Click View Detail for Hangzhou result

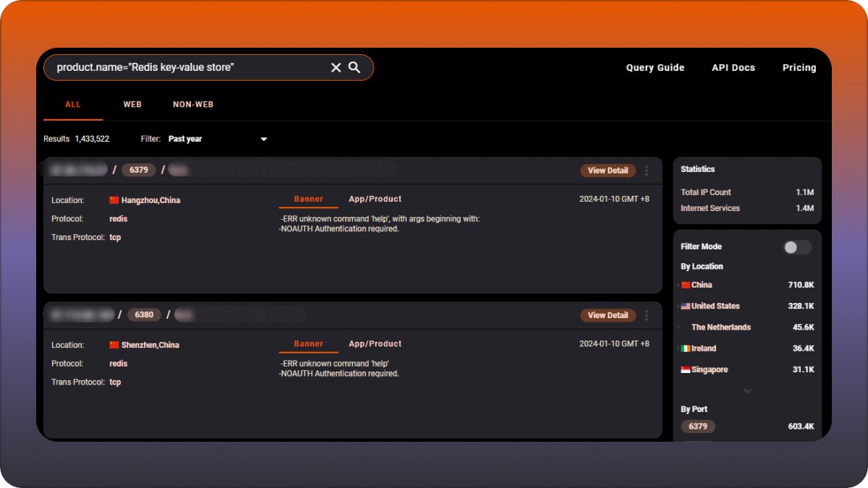pyautogui.click(x=608, y=171)
